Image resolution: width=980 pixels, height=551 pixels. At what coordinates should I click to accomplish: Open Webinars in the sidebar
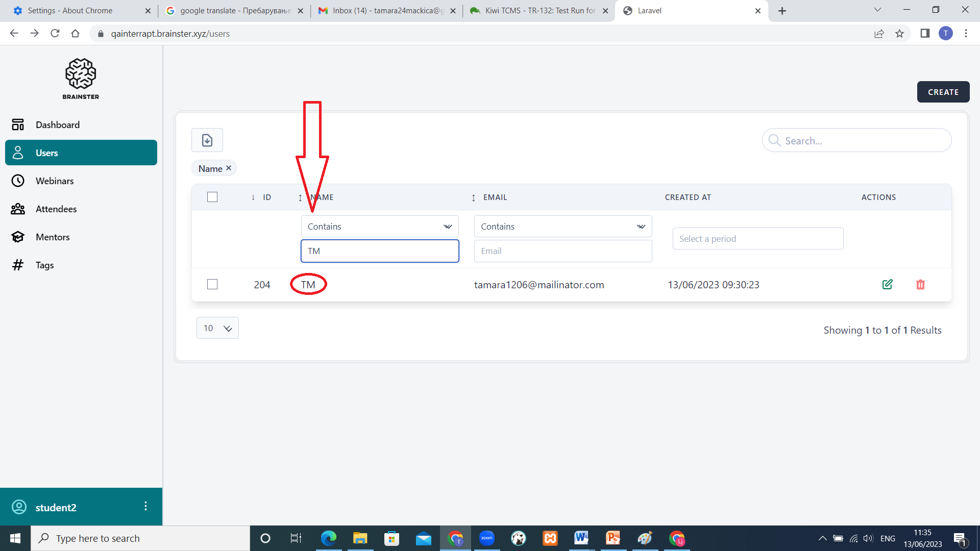(55, 181)
